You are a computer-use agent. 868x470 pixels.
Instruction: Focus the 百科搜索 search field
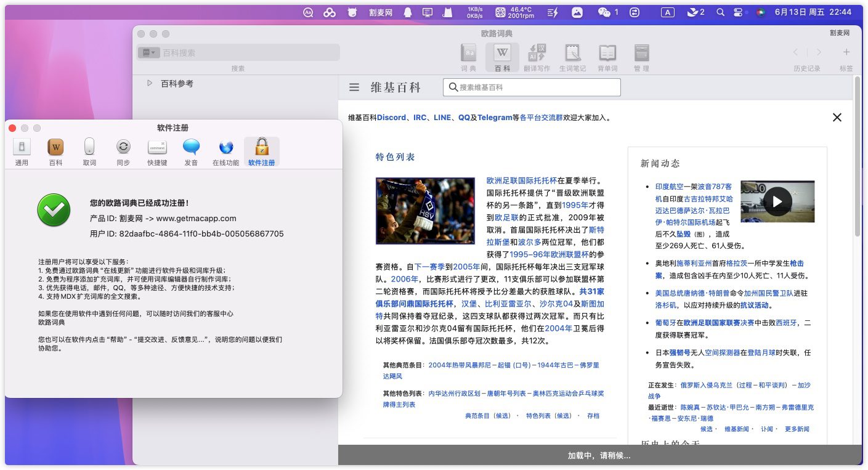(238, 53)
